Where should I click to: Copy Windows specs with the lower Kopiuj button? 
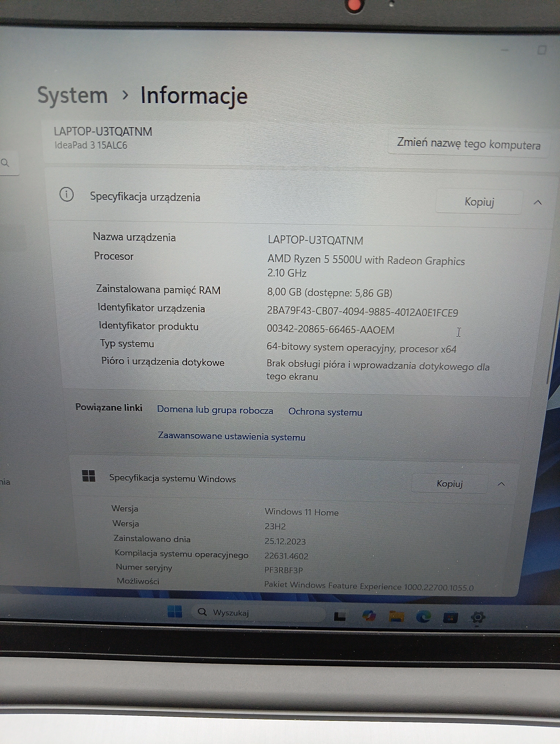[449, 484]
